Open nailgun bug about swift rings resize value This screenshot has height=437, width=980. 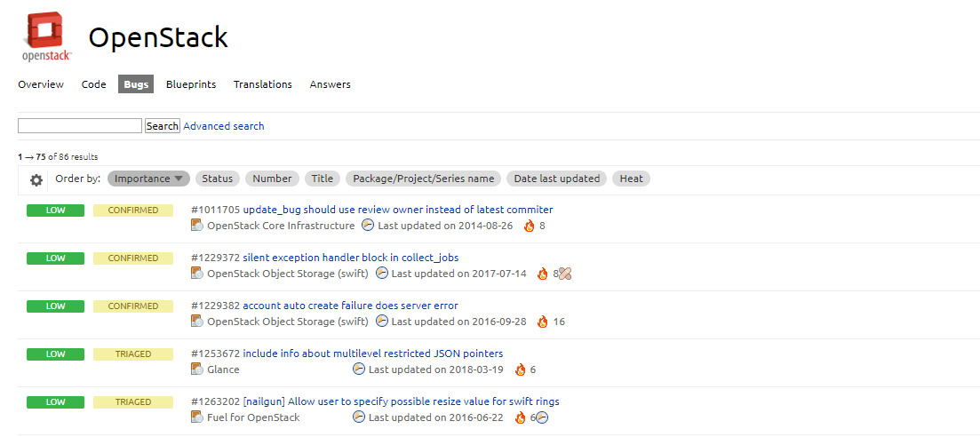click(x=402, y=401)
